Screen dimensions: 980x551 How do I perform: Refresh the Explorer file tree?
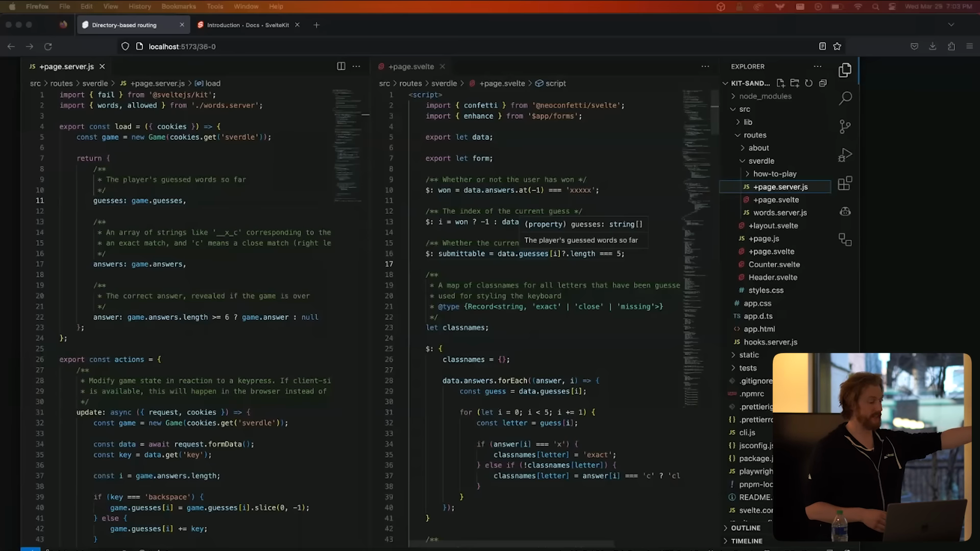(x=809, y=83)
